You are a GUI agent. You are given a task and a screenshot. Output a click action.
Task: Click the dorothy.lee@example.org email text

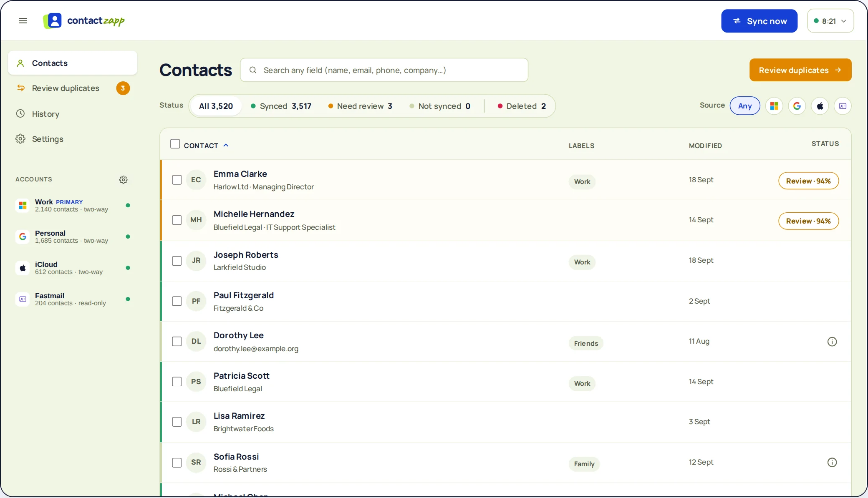(x=256, y=349)
